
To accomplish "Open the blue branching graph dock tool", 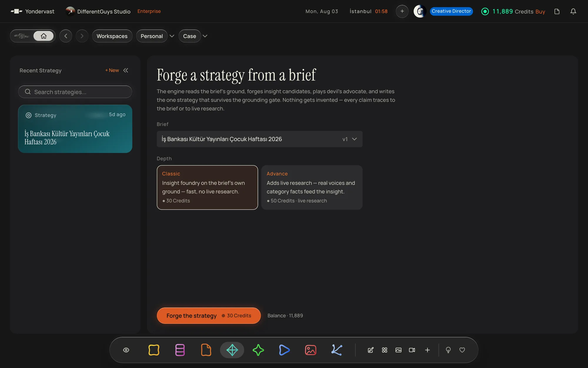I will tap(337, 350).
